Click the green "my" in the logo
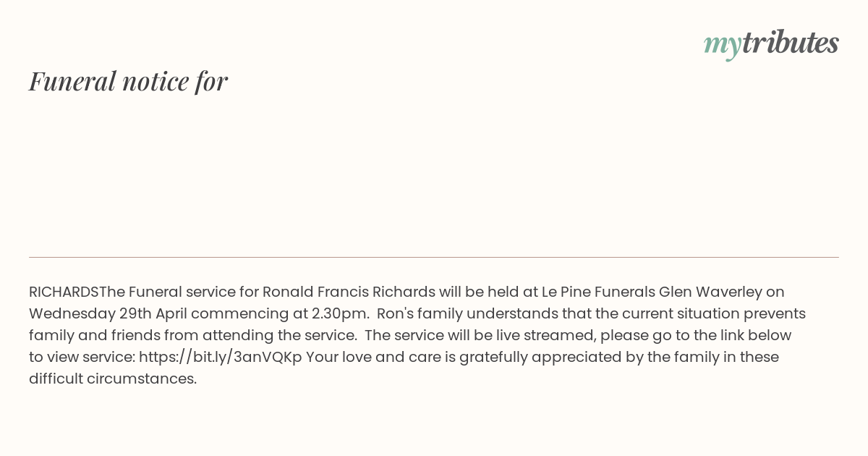The width and height of the screenshot is (868, 456). click(722, 46)
